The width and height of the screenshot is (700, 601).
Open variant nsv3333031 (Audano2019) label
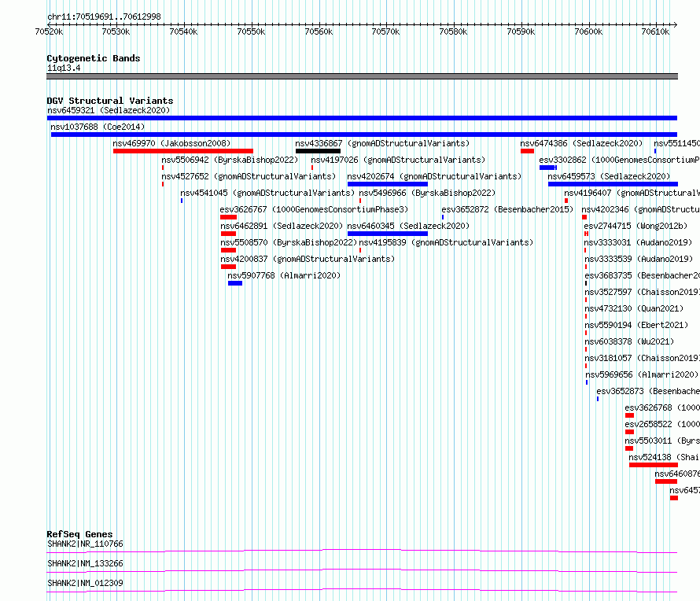click(x=638, y=242)
